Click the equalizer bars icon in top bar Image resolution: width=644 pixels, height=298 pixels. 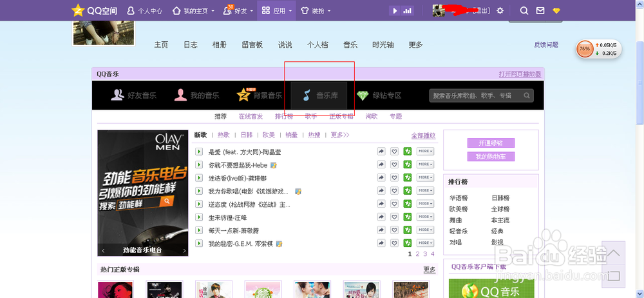408,11
